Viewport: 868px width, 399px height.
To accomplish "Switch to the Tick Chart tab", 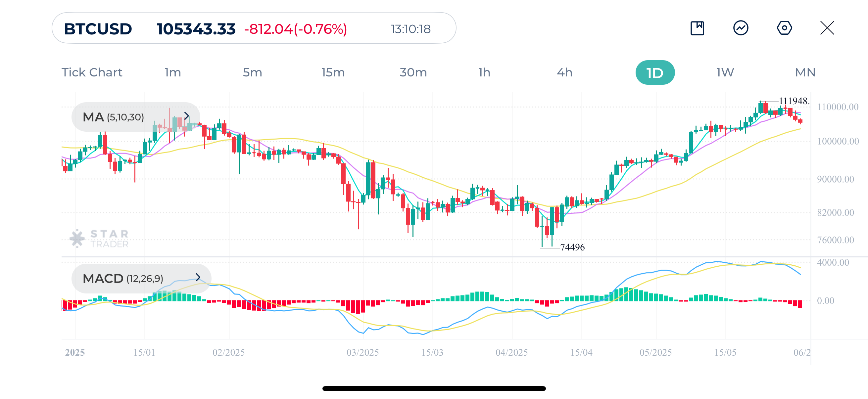I will pyautogui.click(x=92, y=72).
